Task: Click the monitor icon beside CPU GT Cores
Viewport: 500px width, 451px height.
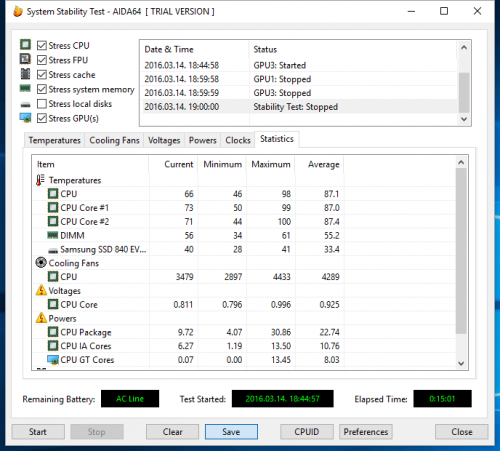Action: tap(53, 360)
